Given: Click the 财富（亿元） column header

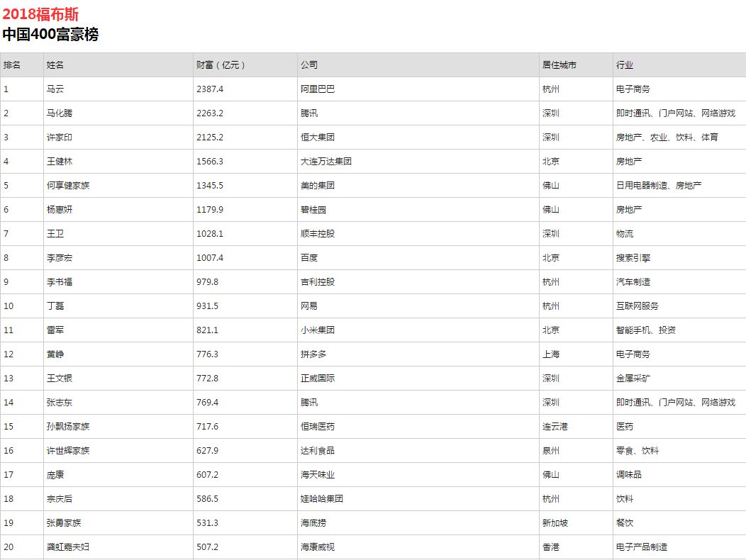Looking at the screenshot, I should coord(221,65).
